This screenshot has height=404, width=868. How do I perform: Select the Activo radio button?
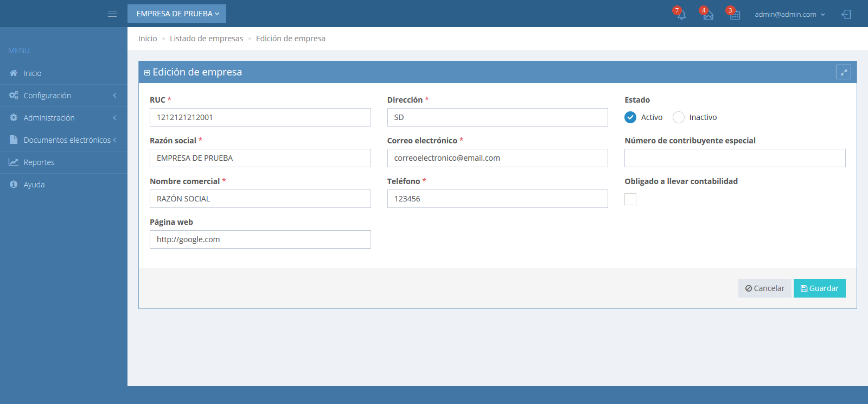tap(630, 117)
